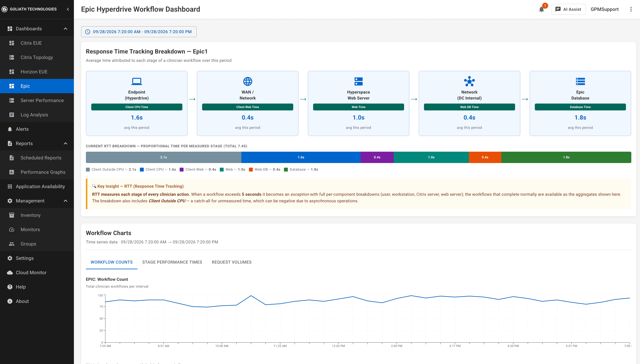Click the clock icon in date range
640x364 pixels.
[x=88, y=32]
